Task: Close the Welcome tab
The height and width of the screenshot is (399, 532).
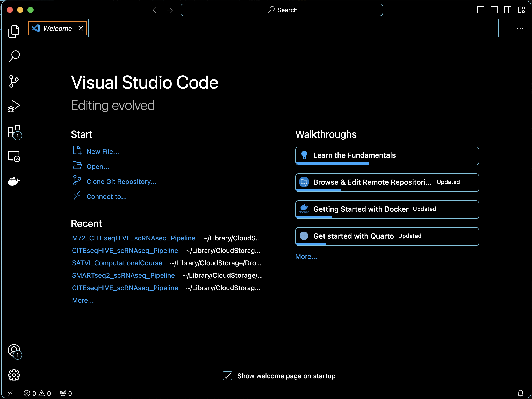Action: (x=81, y=28)
